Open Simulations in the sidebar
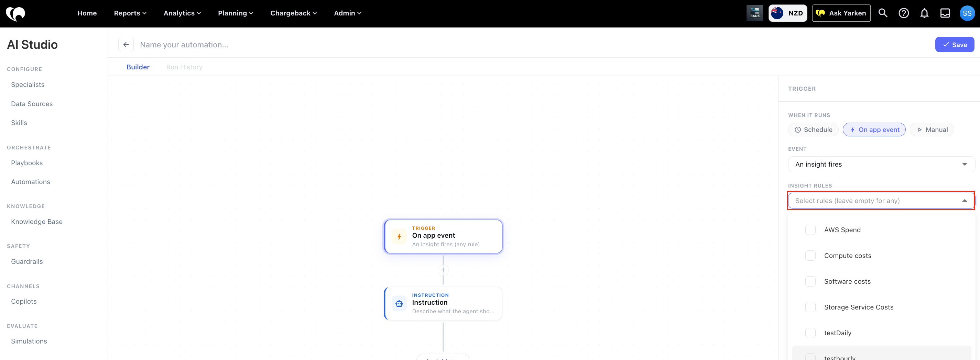980x360 pixels. [x=29, y=341]
